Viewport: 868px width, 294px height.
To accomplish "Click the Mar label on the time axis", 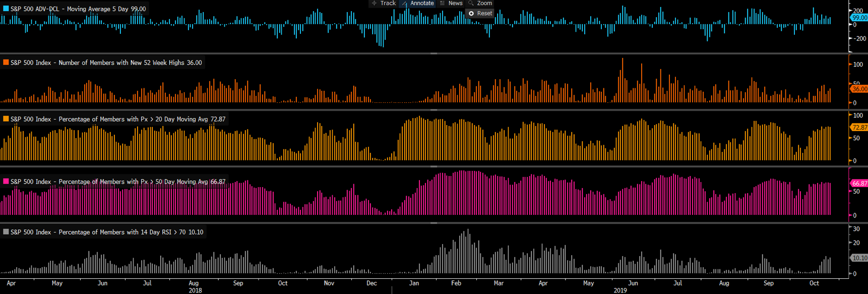I will [499, 283].
